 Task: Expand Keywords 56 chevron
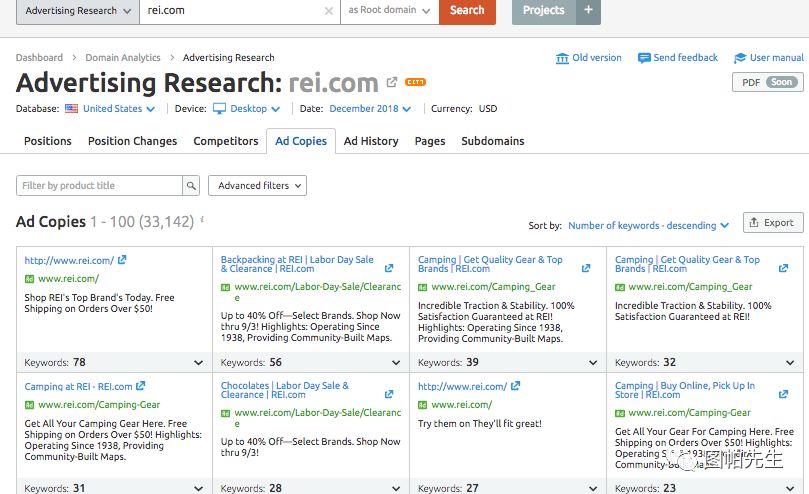(x=396, y=363)
